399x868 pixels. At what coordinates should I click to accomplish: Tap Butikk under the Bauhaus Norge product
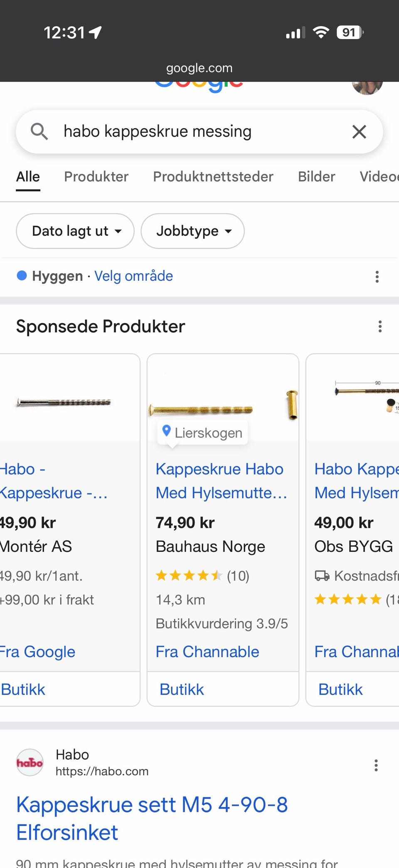pyautogui.click(x=182, y=690)
